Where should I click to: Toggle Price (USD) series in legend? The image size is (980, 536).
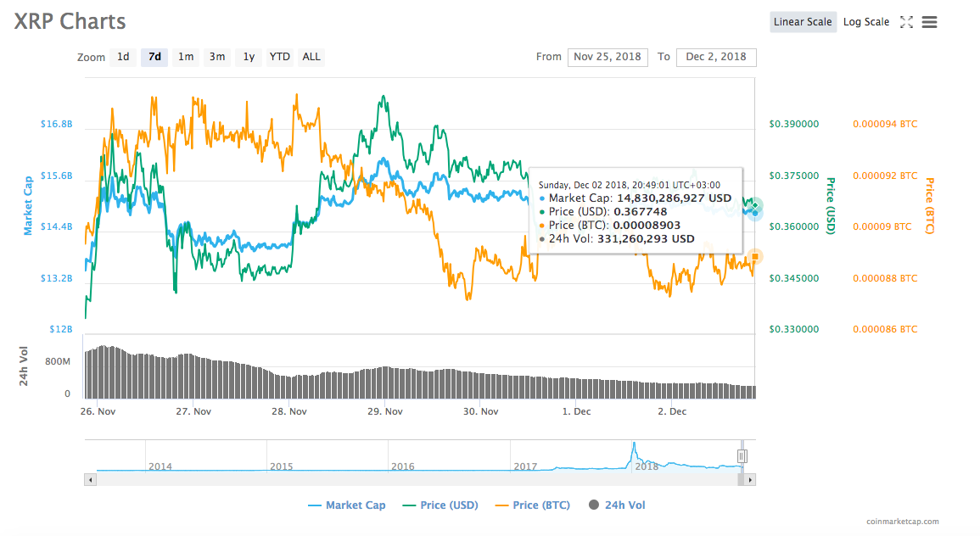click(x=440, y=505)
